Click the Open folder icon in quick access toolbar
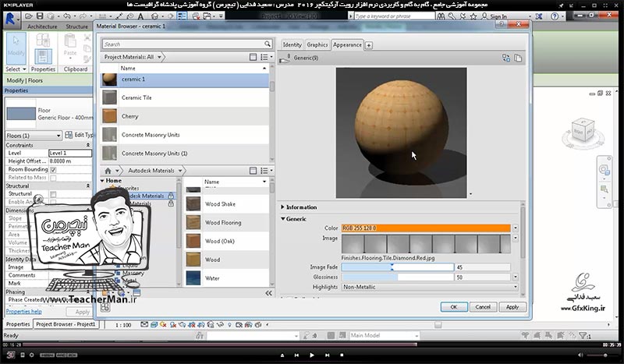Screen dimensions: 624x364 coord(29,16)
